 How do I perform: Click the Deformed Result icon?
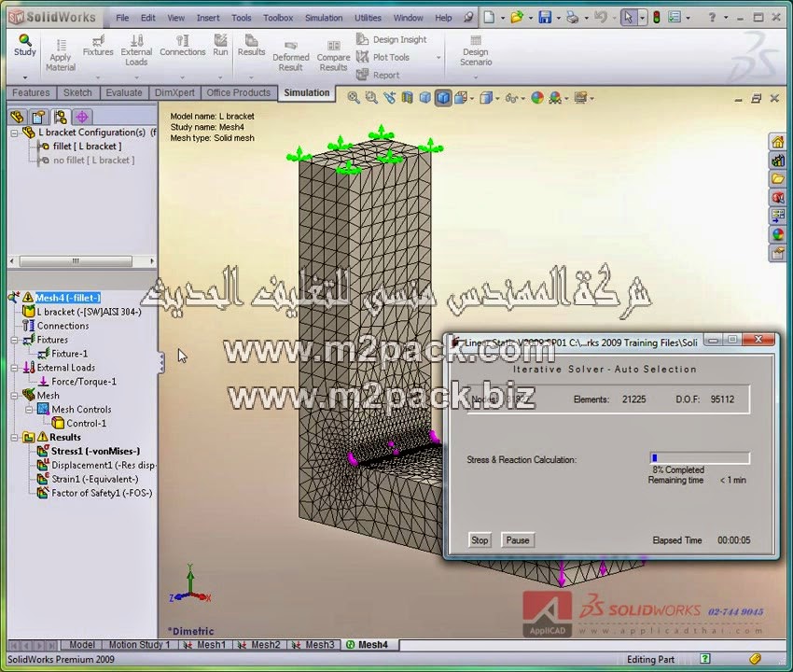291,46
